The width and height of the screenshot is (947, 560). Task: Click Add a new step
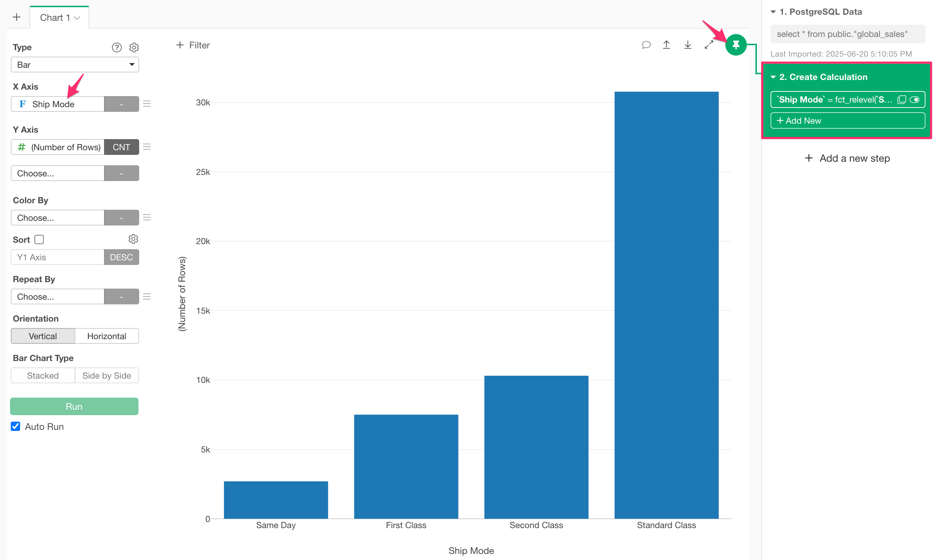[847, 158]
